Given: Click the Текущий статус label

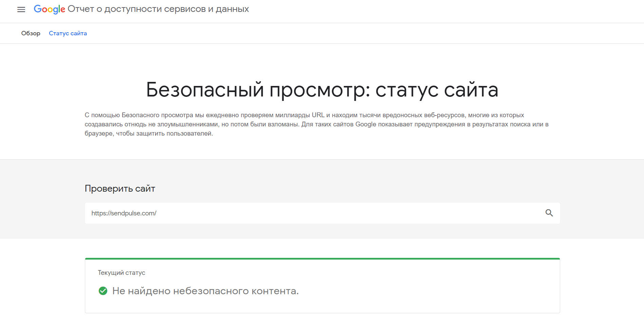Looking at the screenshot, I should click(122, 272).
